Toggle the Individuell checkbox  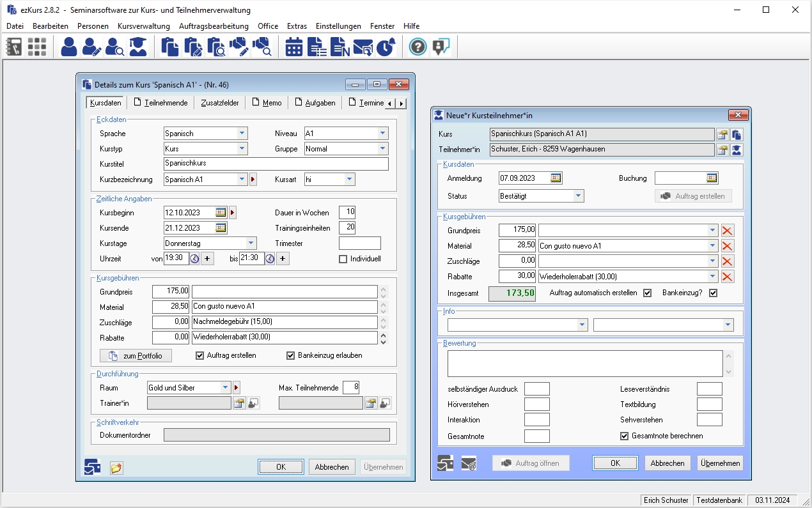[343, 259]
